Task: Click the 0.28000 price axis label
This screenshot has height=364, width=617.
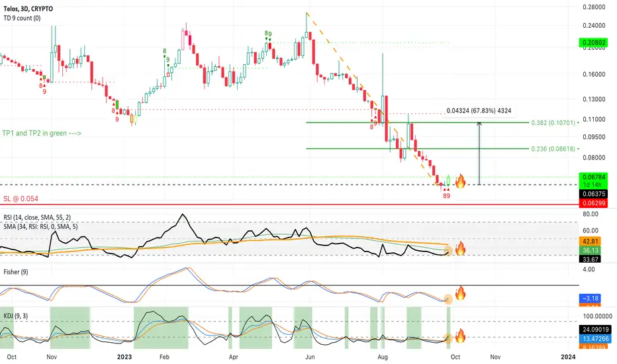Action: pyautogui.click(x=594, y=7)
